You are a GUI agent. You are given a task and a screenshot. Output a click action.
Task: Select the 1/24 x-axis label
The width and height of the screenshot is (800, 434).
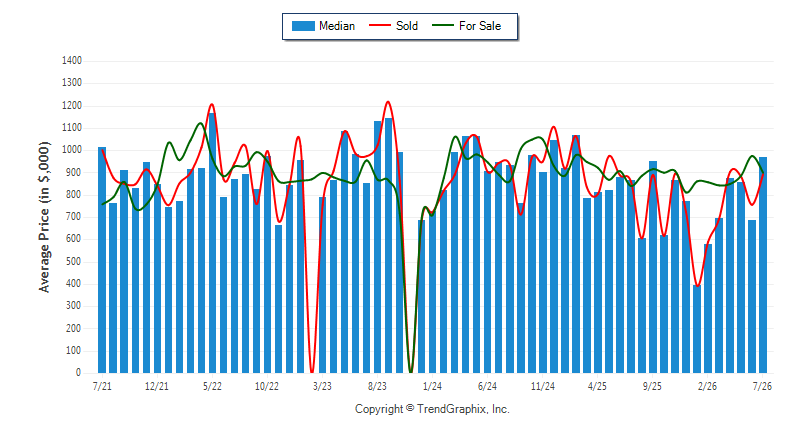(432, 386)
